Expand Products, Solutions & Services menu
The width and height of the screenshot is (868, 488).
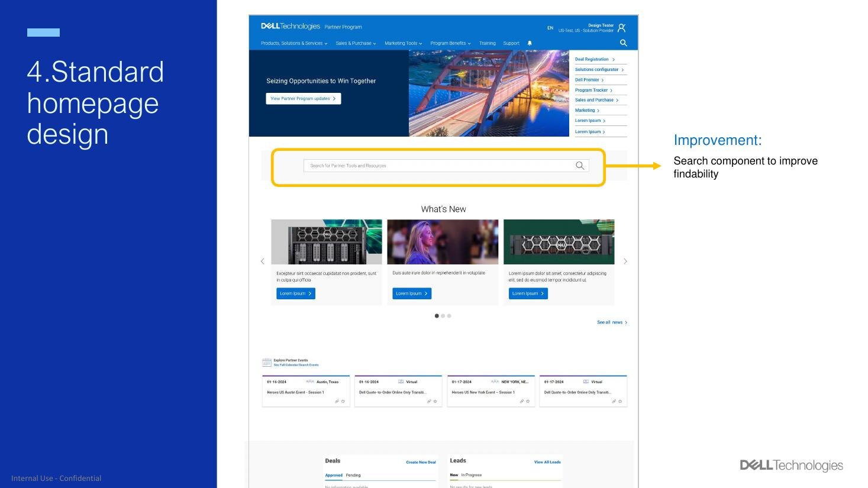click(294, 43)
